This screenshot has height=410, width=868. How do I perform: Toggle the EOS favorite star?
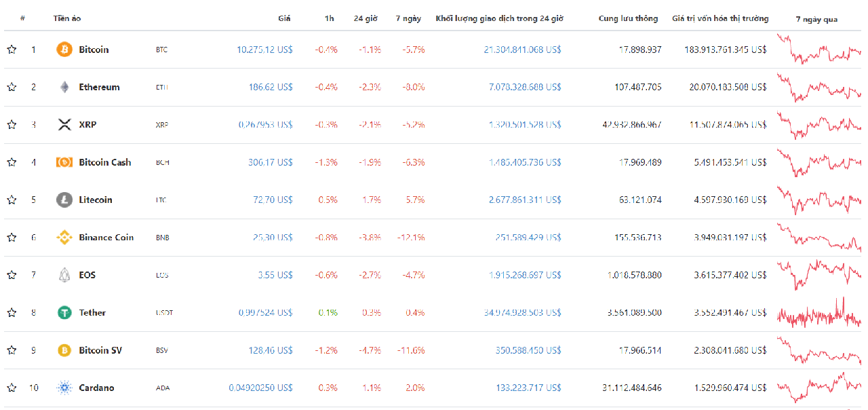tap(12, 275)
